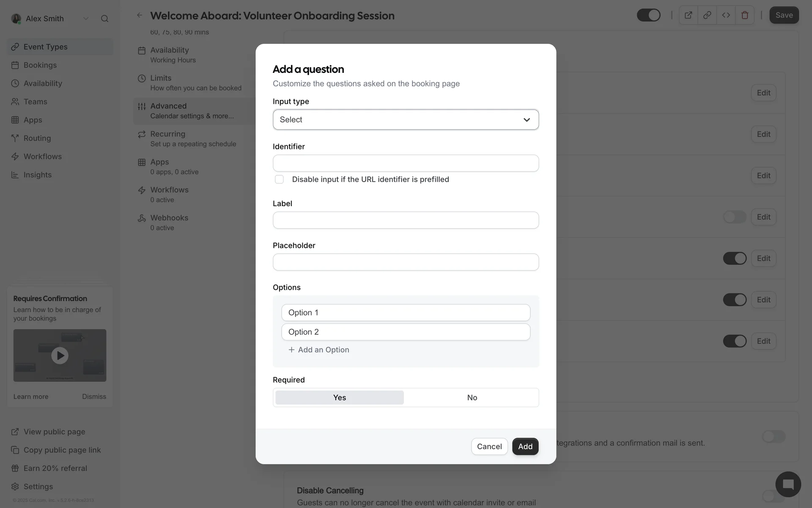
Task: Click the Option 1 input field
Action: point(406,313)
